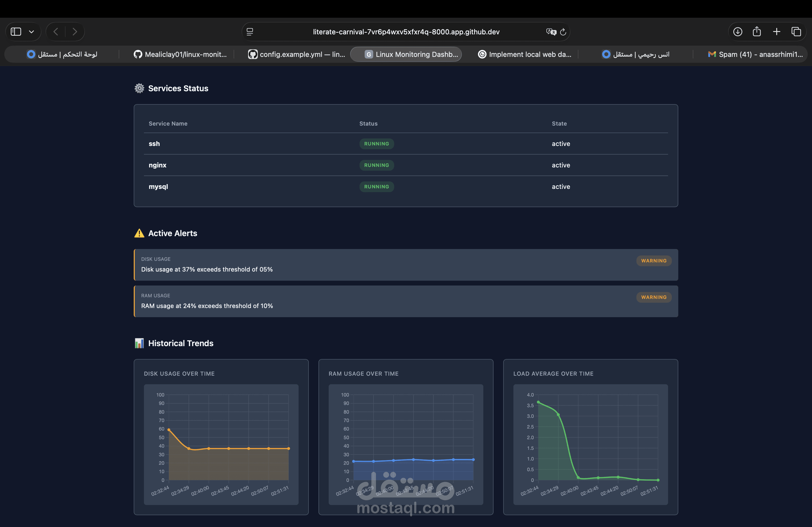Image resolution: width=812 pixels, height=527 pixels.
Task: Go forward to the next page
Action: [75, 32]
